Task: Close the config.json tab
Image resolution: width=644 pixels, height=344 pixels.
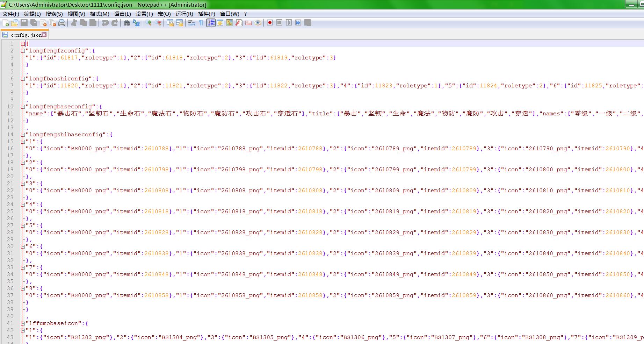Action: tap(44, 35)
